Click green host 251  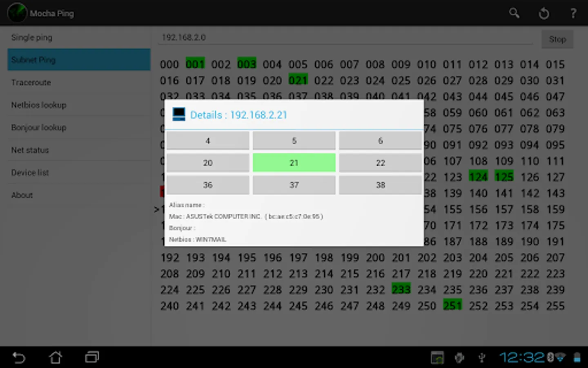coord(452,305)
